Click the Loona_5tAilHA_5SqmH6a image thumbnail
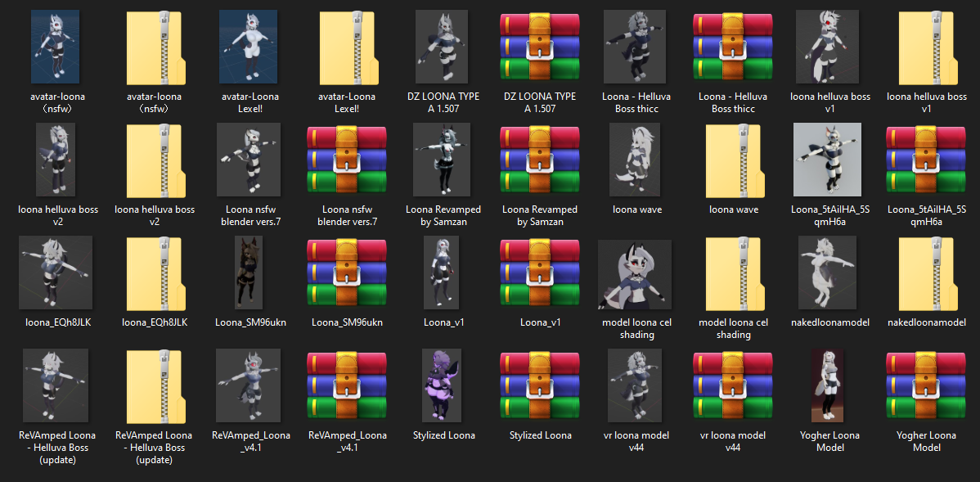980x482 pixels. pos(828,160)
